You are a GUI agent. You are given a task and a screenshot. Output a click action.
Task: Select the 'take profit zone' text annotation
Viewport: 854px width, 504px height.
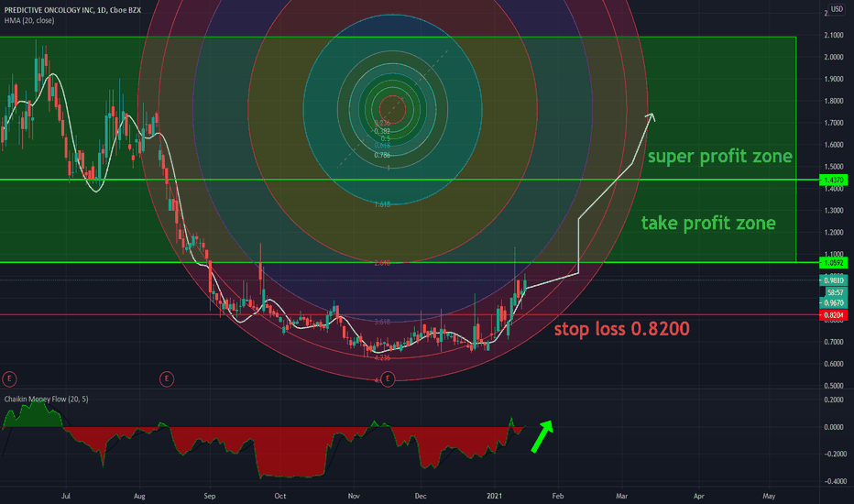click(x=708, y=223)
